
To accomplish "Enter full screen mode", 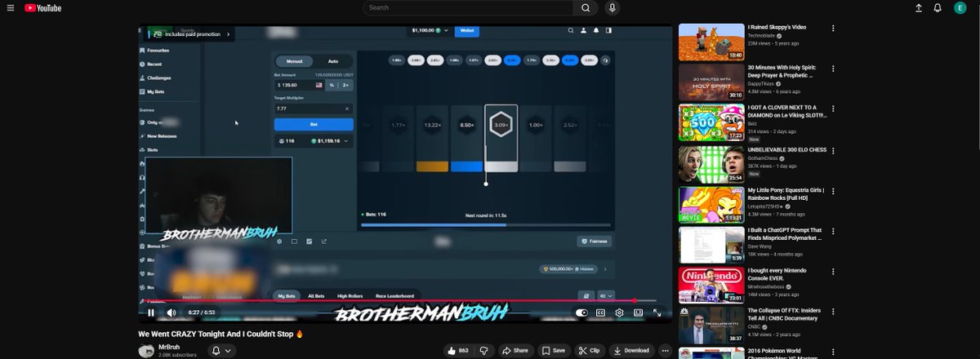I will click(x=657, y=312).
